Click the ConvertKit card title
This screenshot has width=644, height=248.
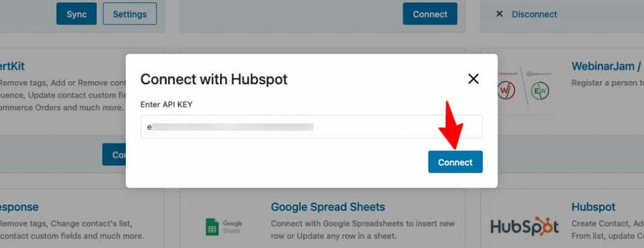point(13,66)
